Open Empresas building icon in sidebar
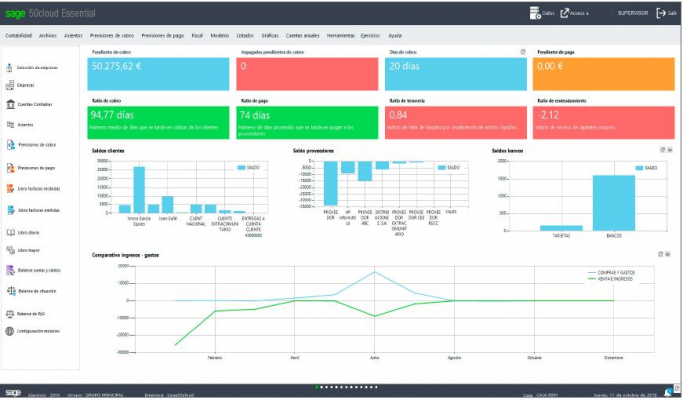The width and height of the screenshot is (683, 400). click(10, 85)
